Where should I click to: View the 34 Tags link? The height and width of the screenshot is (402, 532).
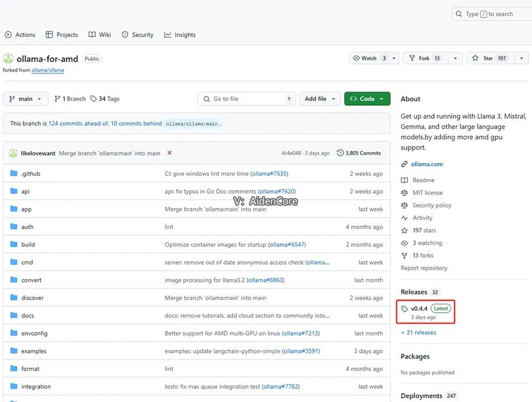coord(105,99)
